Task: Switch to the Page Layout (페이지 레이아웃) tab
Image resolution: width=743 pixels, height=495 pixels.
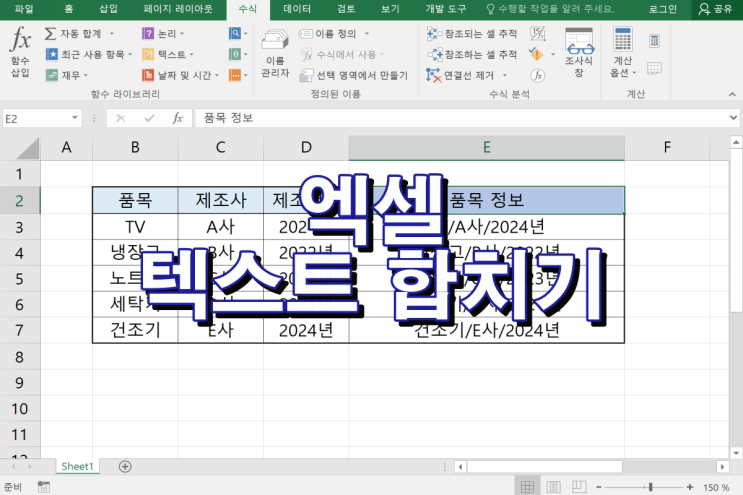Action: click(178, 9)
